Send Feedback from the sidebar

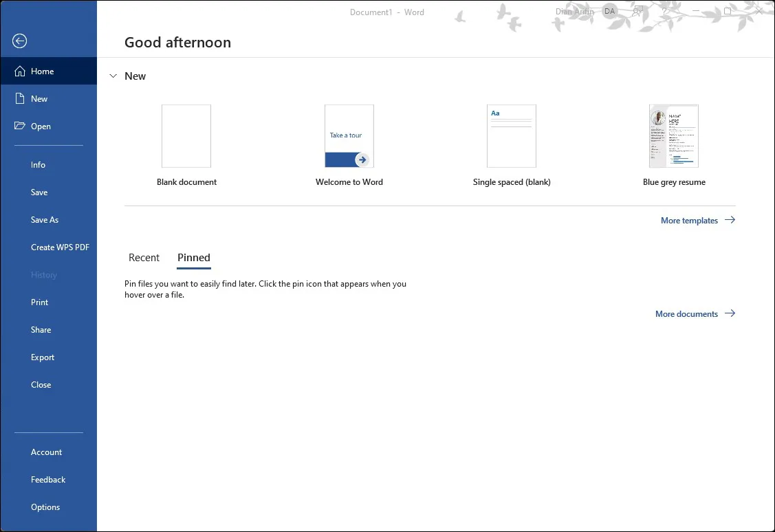[47, 479]
